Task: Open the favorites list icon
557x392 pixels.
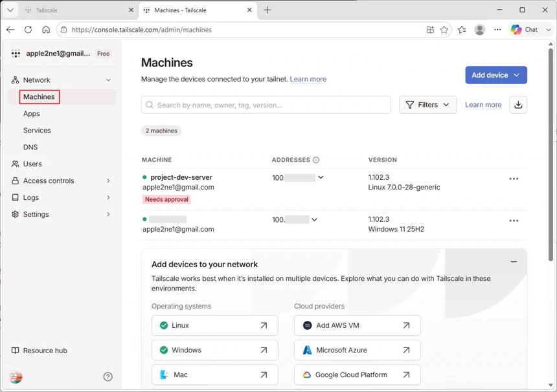Action: tap(462, 30)
